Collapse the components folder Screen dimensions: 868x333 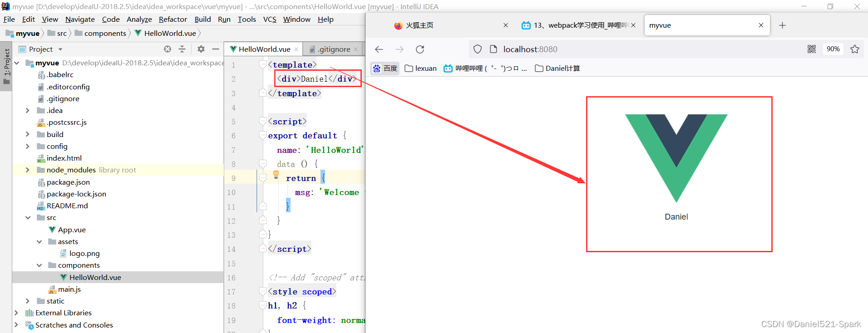click(39, 265)
